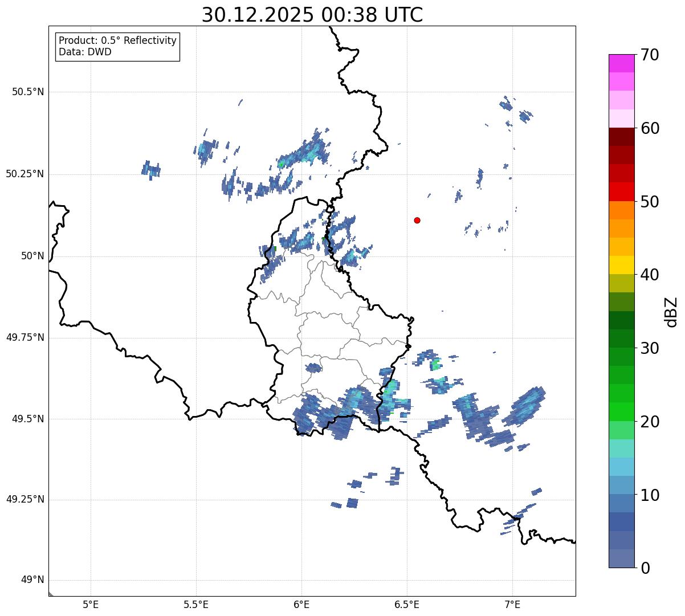
Task: Click the colorbar tick label 0
Action: coord(645,568)
